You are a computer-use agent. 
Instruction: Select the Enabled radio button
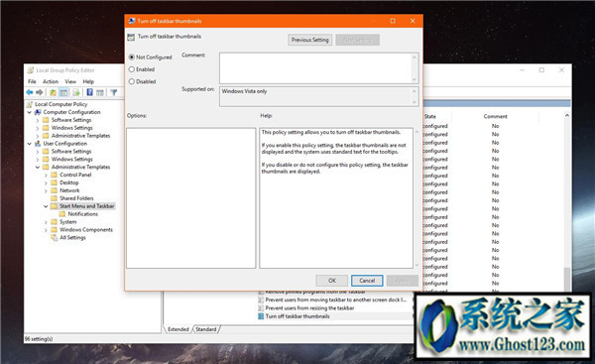pyautogui.click(x=132, y=69)
